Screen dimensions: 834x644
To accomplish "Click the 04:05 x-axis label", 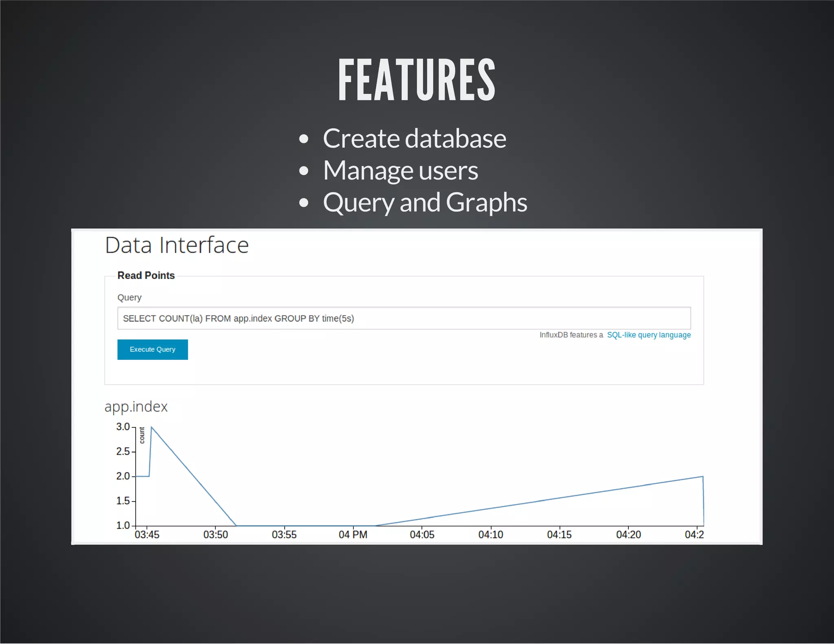I will pyautogui.click(x=422, y=534).
